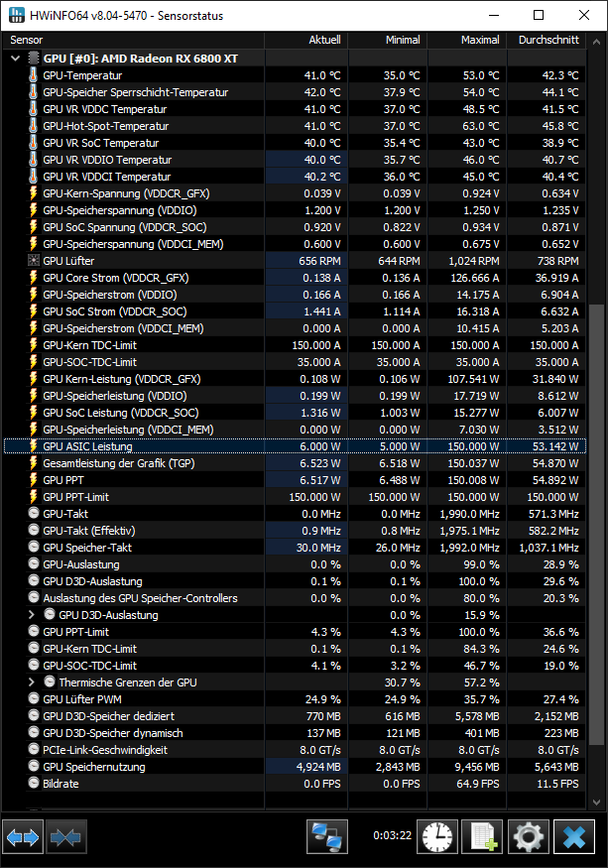608x868 pixels.
Task: Click the Maximal column header
Action: coord(467,40)
